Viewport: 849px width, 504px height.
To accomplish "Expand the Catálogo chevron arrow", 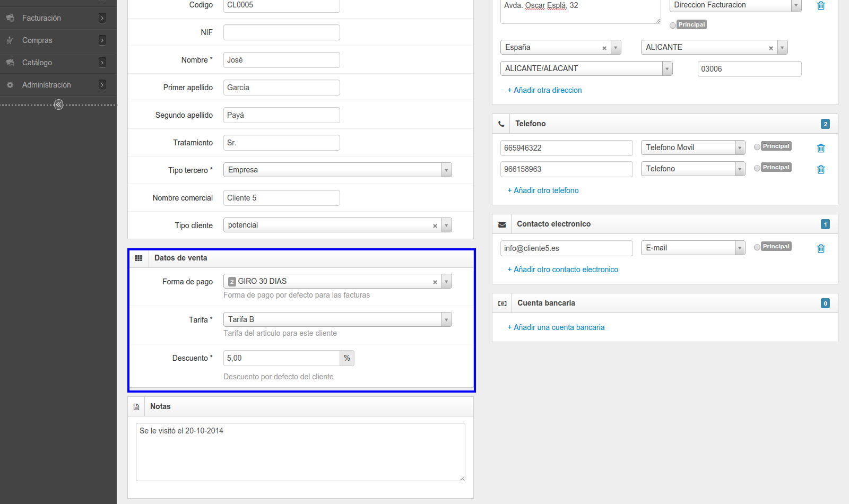I will 102,63.
